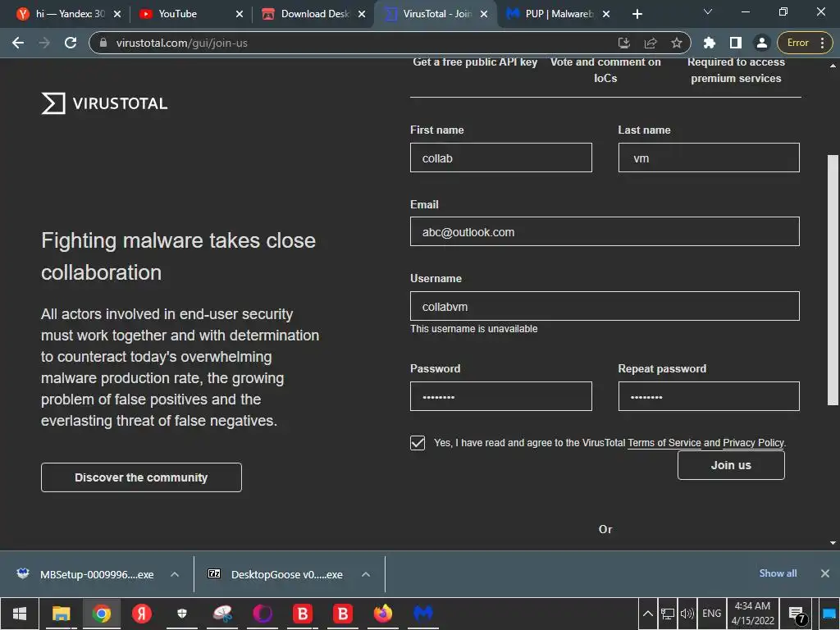Viewport: 840px width, 630px height.
Task: Open the tab search chevron
Action: pos(708,11)
